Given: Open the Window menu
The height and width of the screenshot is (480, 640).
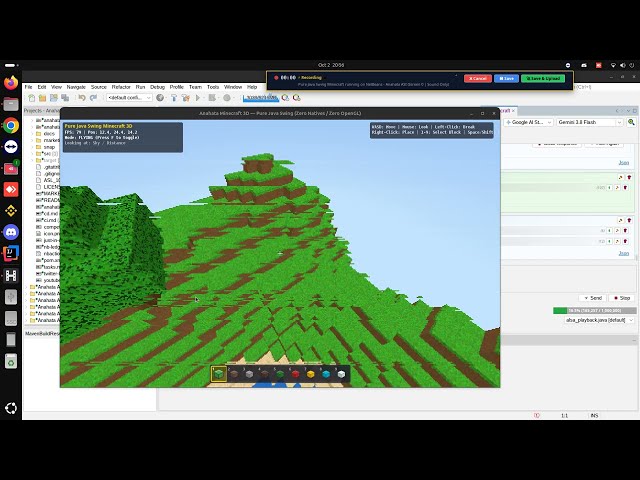Looking at the screenshot, I should [233, 87].
